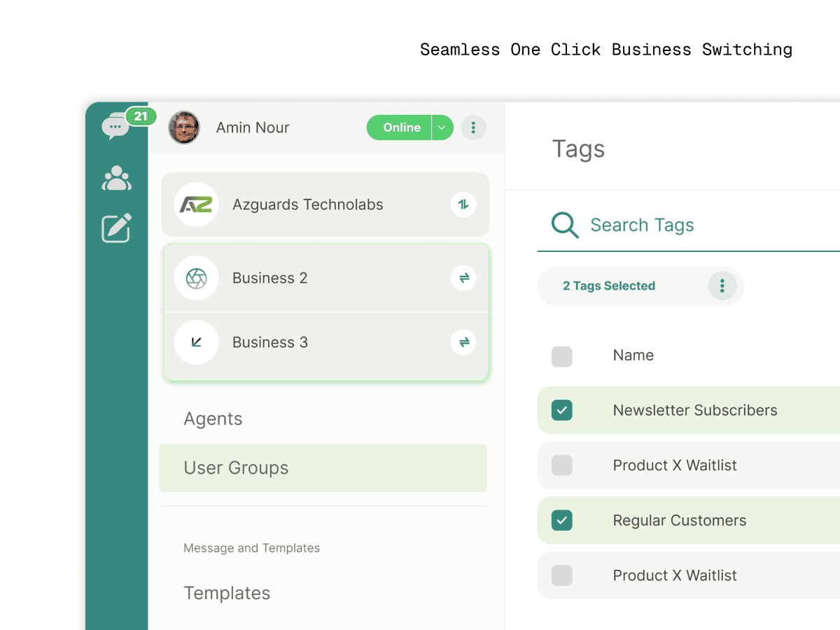
Task: Uncheck the Regular Customers checkbox
Action: [x=562, y=520]
